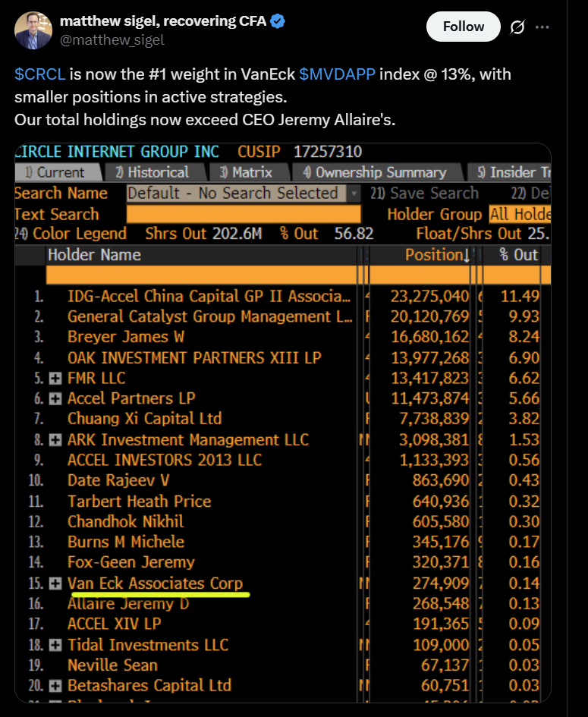Click the blue verified badge
Image resolution: width=588 pixels, height=717 pixels.
pyautogui.click(x=278, y=21)
